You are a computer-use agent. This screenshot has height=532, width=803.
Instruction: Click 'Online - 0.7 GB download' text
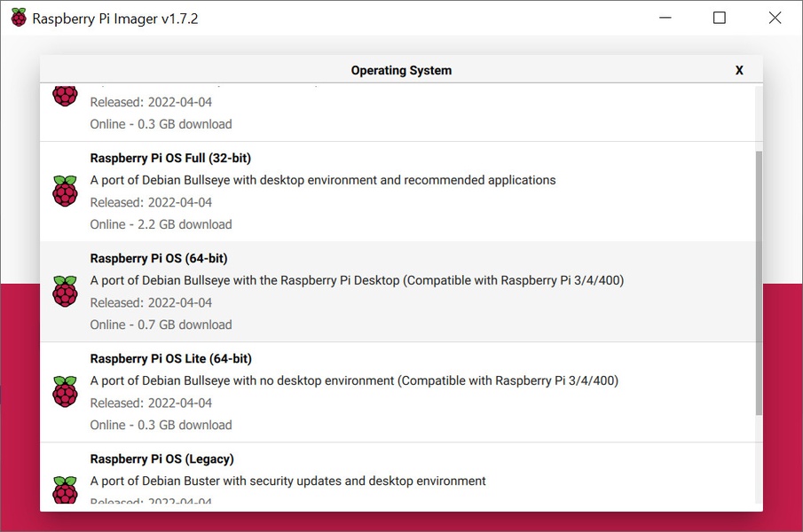pos(161,325)
